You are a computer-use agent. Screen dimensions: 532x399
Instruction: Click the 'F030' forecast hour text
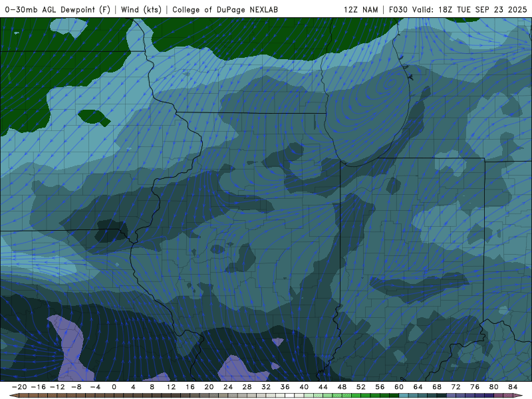point(398,9)
